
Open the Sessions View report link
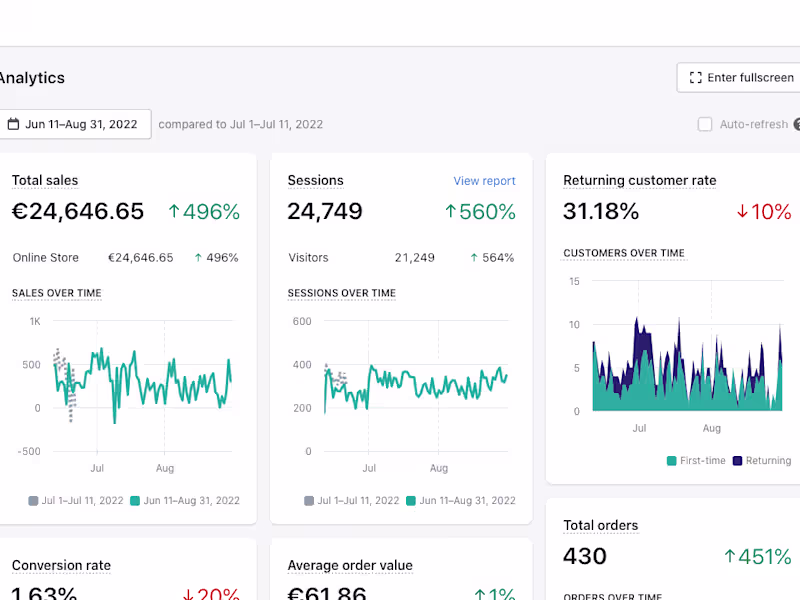pyautogui.click(x=484, y=181)
